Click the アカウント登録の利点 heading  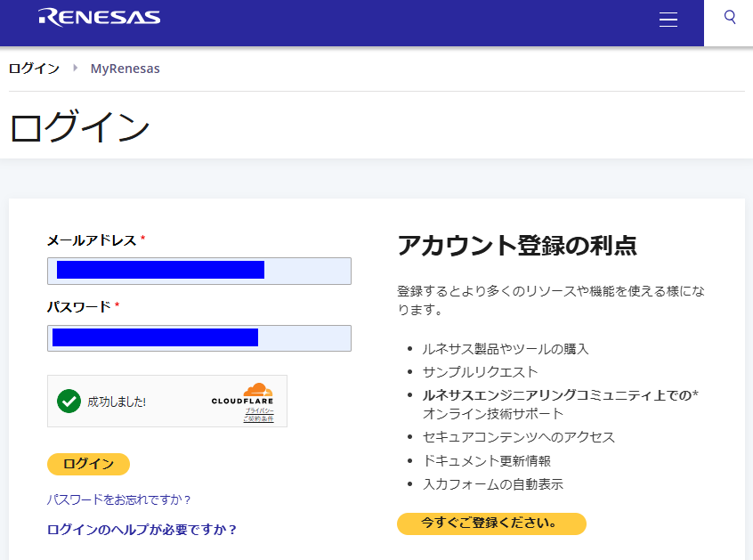point(517,246)
